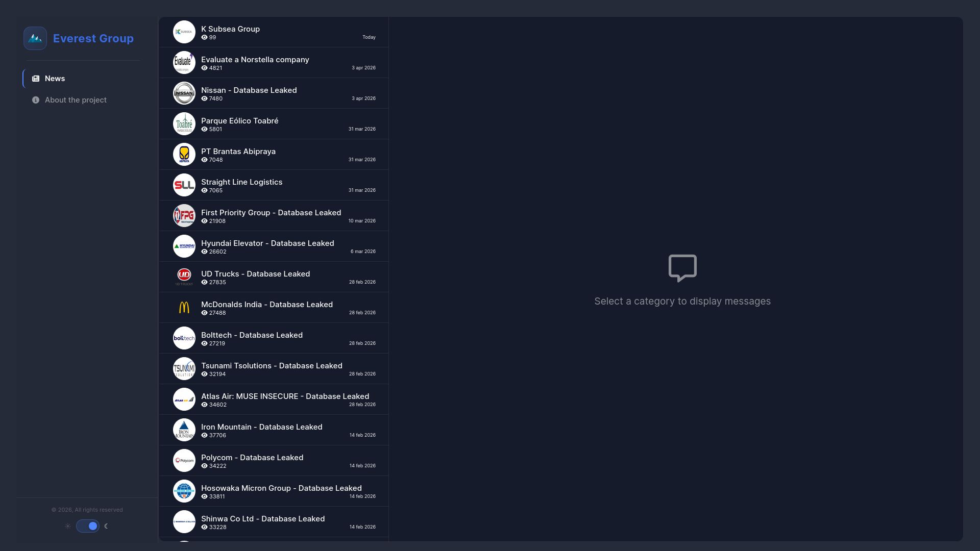This screenshot has height=551, width=980.
Task: Toggle the dark mode switch
Action: (88, 526)
